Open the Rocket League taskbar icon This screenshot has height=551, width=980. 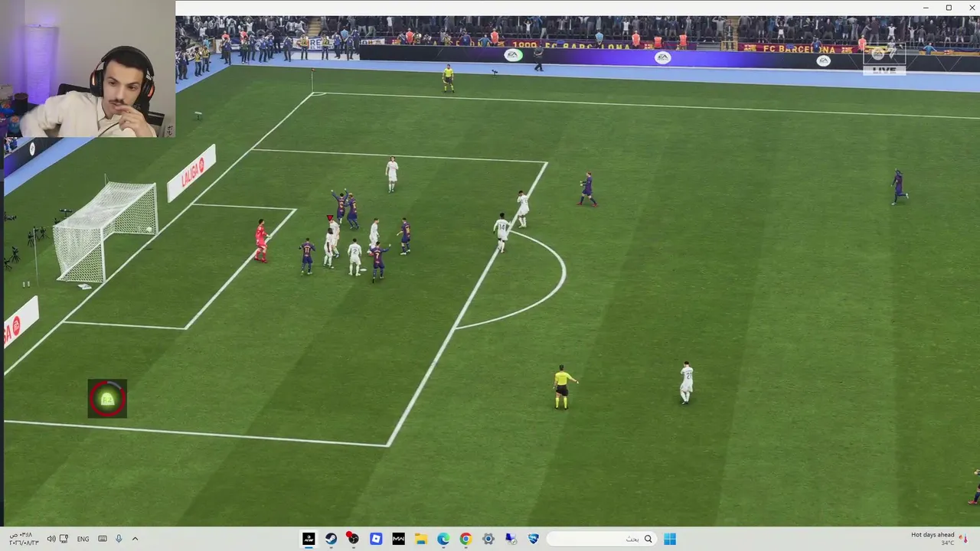coord(534,539)
